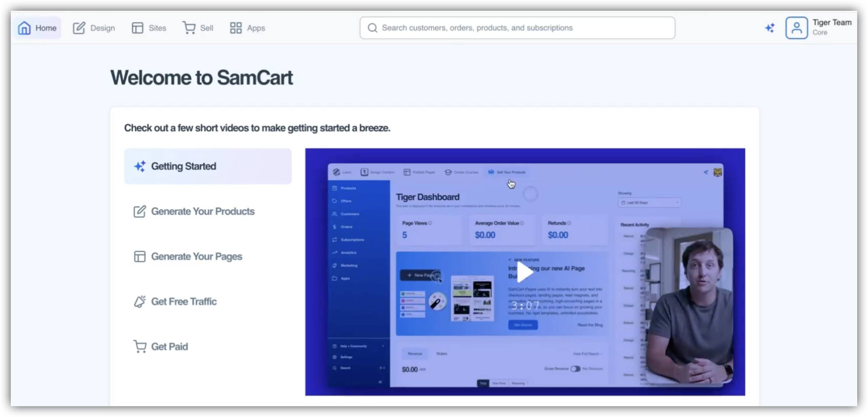Click the search magnifier icon
Image resolution: width=868 pixels, height=417 pixels.
tap(372, 28)
